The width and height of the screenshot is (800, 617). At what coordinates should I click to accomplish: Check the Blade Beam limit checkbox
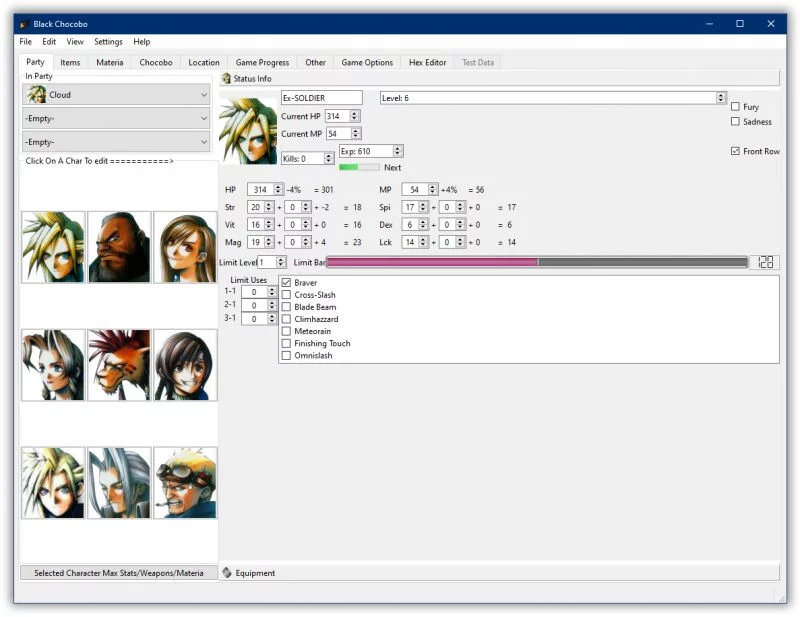point(286,307)
